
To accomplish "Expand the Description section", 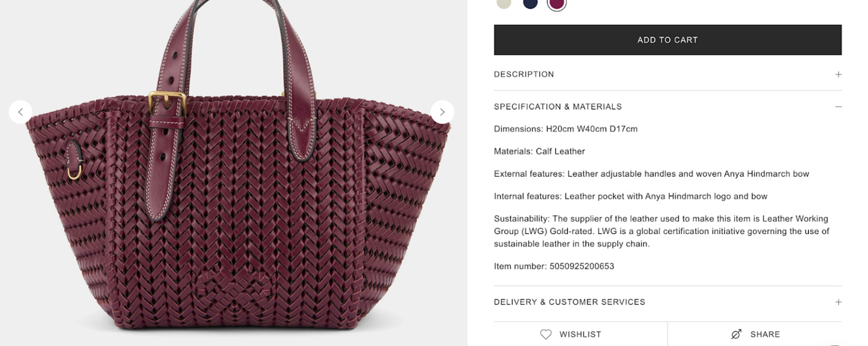I will pos(668,74).
